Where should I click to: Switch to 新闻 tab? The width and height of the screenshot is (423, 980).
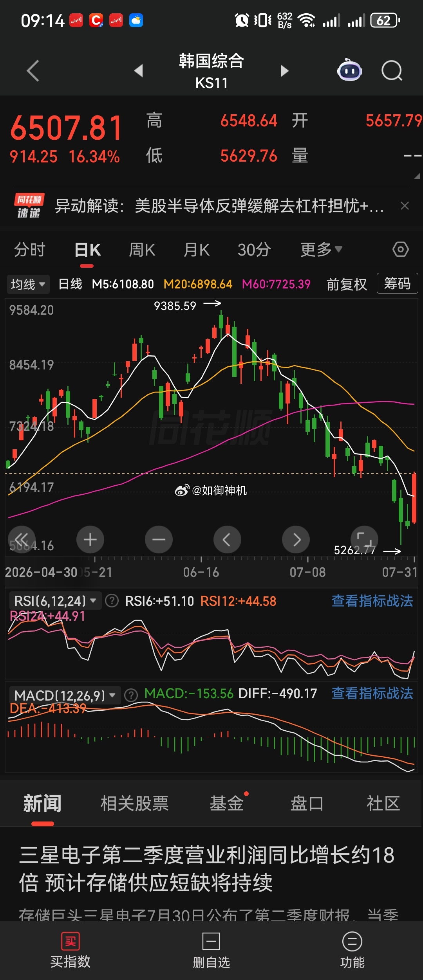tap(42, 803)
